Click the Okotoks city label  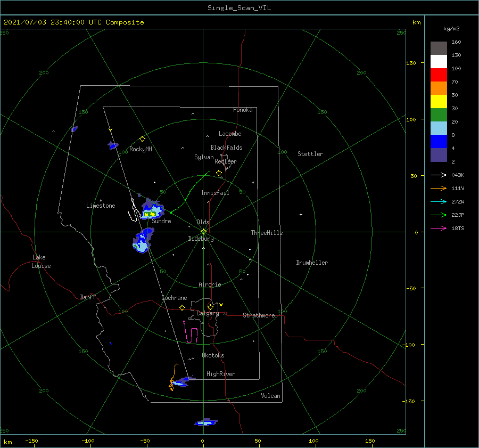pos(213,355)
